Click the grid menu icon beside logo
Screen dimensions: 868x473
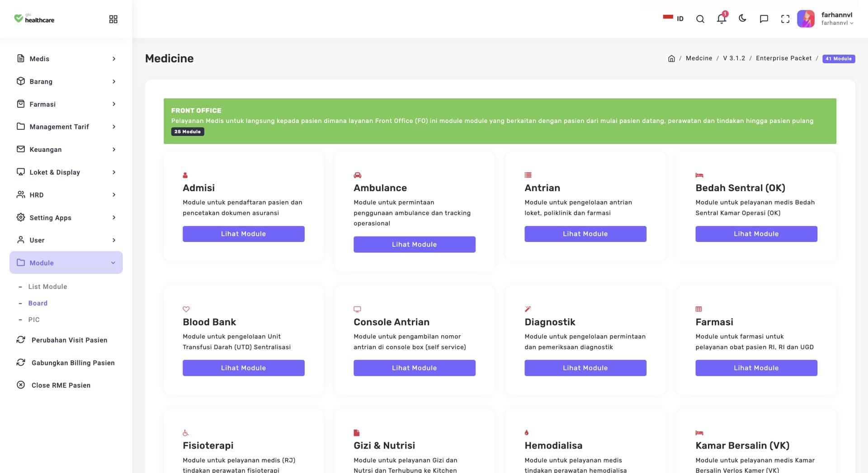point(113,19)
